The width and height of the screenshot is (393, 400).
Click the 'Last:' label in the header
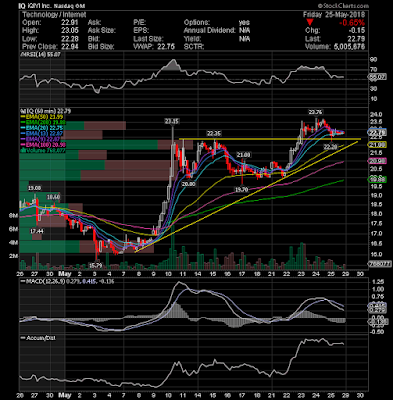(312, 39)
